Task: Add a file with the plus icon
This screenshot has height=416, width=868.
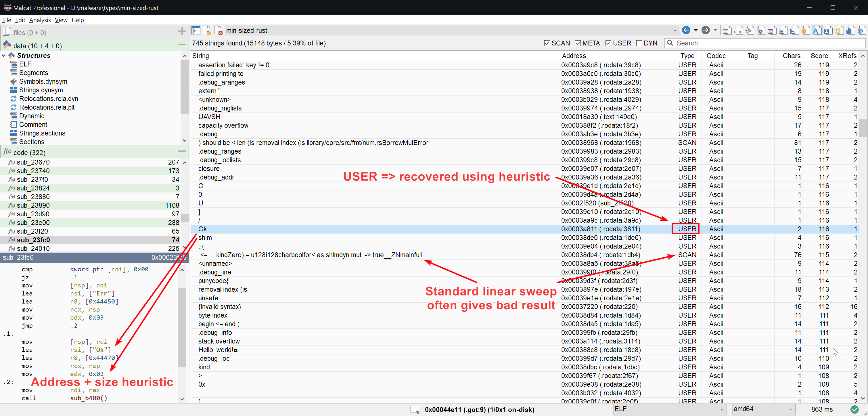Action: 182,32
